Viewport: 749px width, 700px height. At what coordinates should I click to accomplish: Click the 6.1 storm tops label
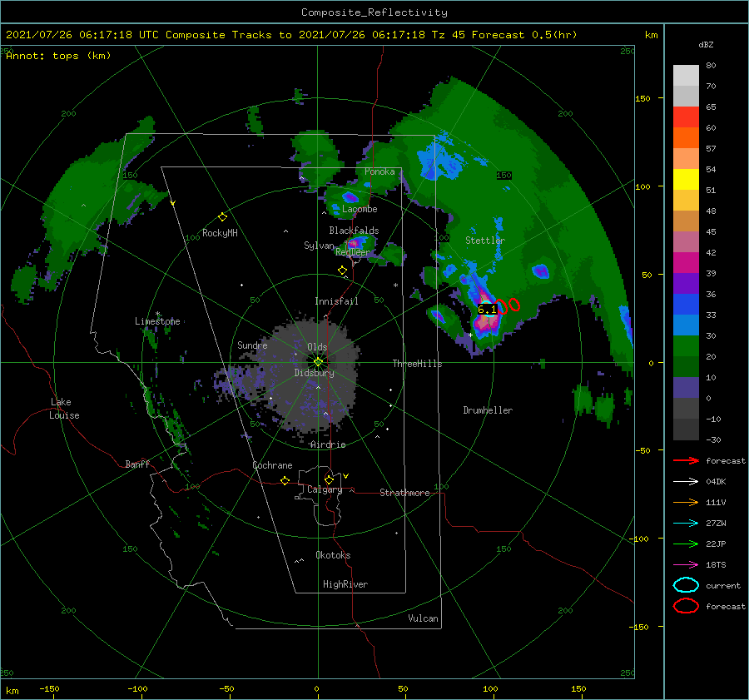(487, 310)
